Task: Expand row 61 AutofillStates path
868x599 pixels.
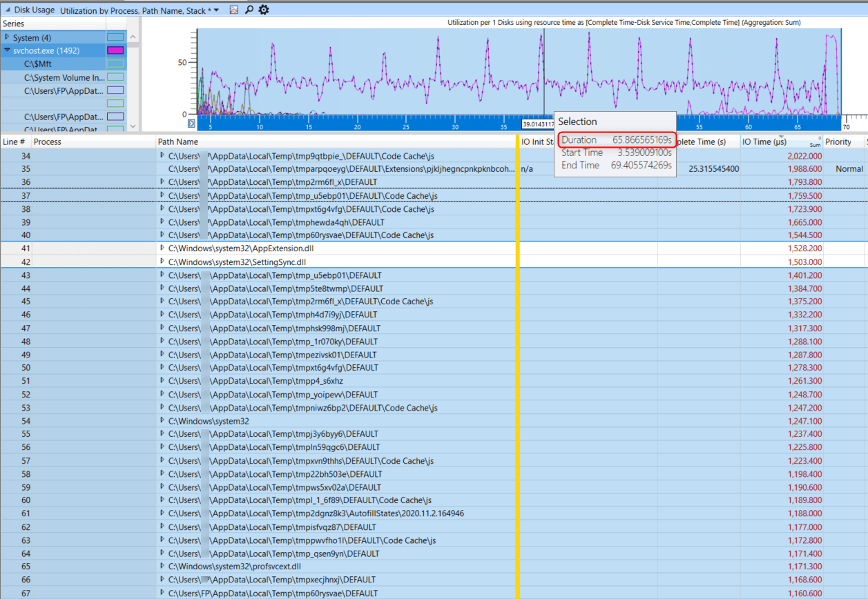Action: [x=163, y=513]
